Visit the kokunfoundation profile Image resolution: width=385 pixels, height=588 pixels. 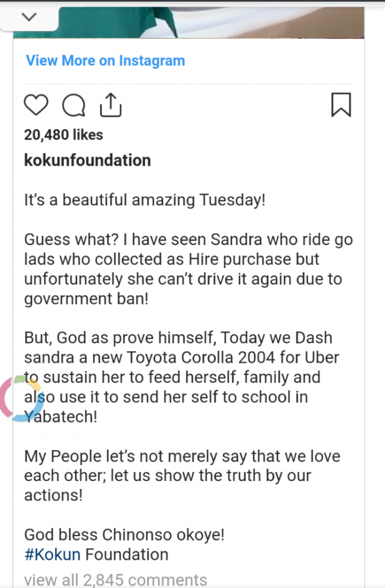point(87,160)
